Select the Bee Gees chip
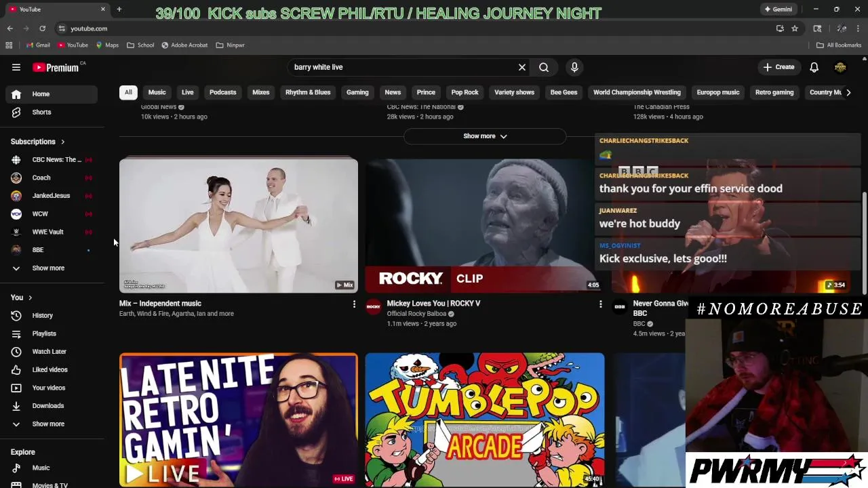Viewport: 868px width, 488px height. (564, 92)
